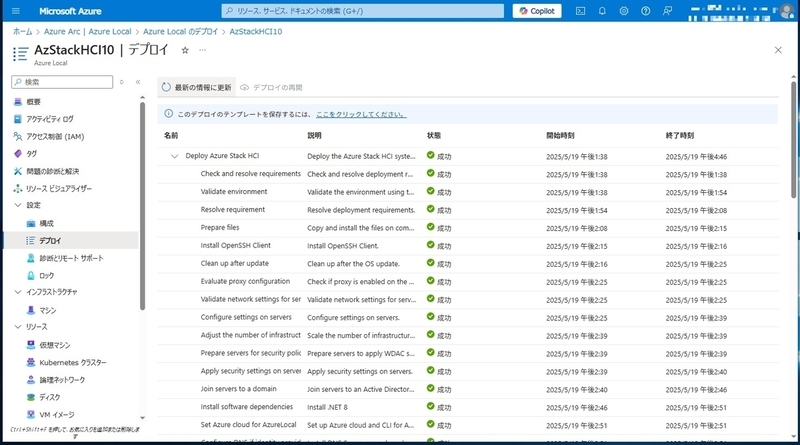Open 診断とリモート サポート in the sidebar
The image size is (800, 445).
pyautogui.click(x=71, y=258)
